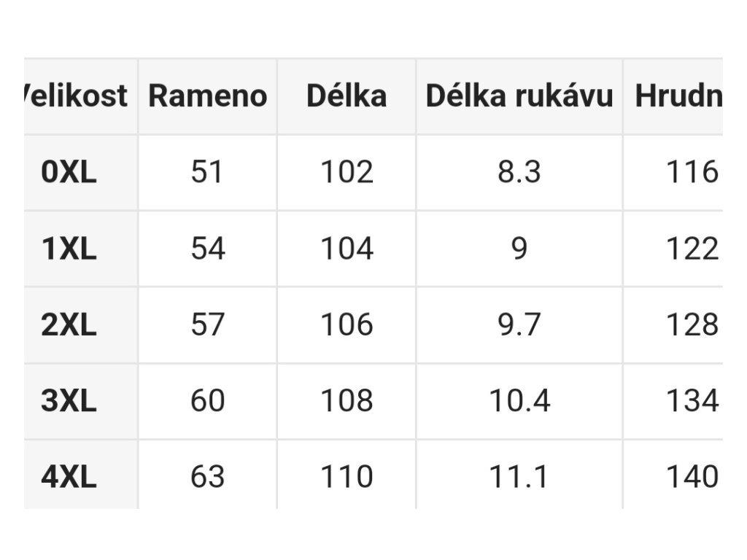Image resolution: width=747 pixels, height=560 pixels.
Task: Select the 0XL size row label
Action: (x=69, y=172)
